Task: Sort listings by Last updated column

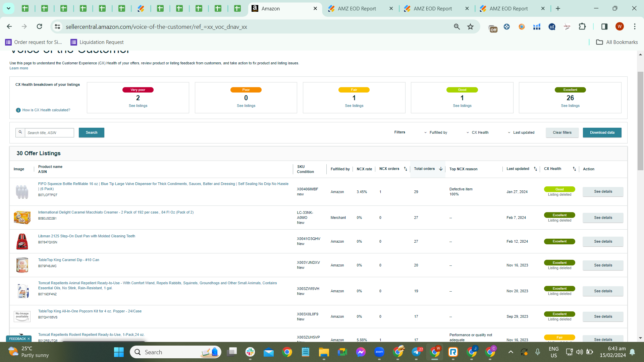Action: [x=535, y=169]
